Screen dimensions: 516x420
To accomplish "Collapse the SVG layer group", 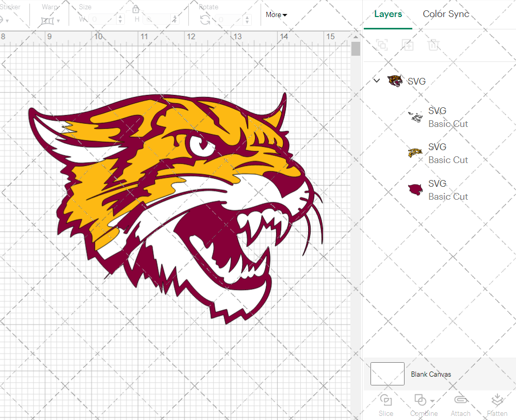I will [x=376, y=81].
